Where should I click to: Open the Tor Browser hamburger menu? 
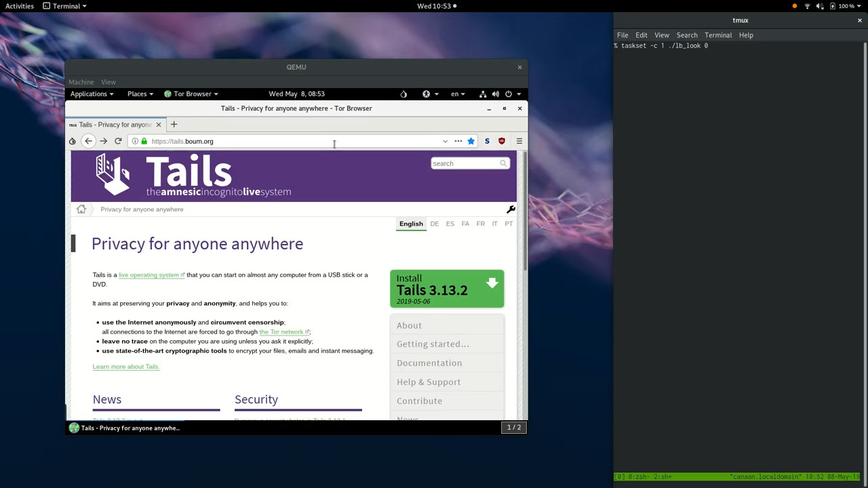519,141
